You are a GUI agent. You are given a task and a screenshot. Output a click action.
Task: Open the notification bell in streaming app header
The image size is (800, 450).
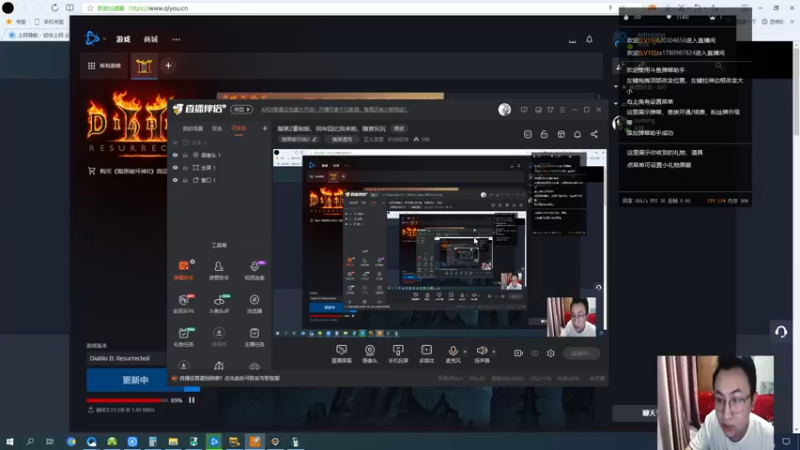[x=577, y=134]
